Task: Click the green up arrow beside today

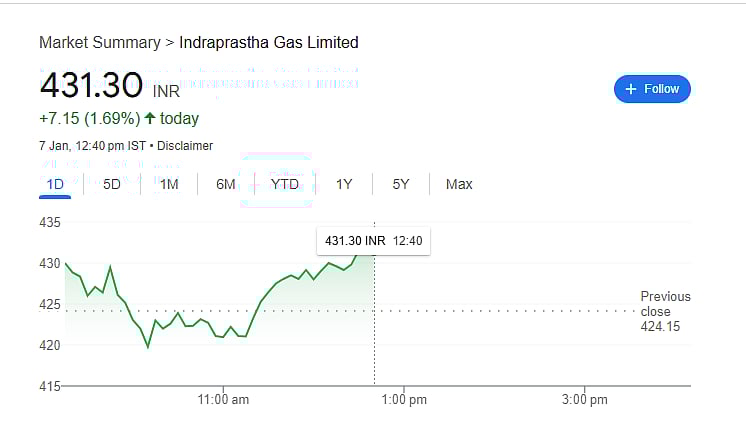Action: point(149,120)
